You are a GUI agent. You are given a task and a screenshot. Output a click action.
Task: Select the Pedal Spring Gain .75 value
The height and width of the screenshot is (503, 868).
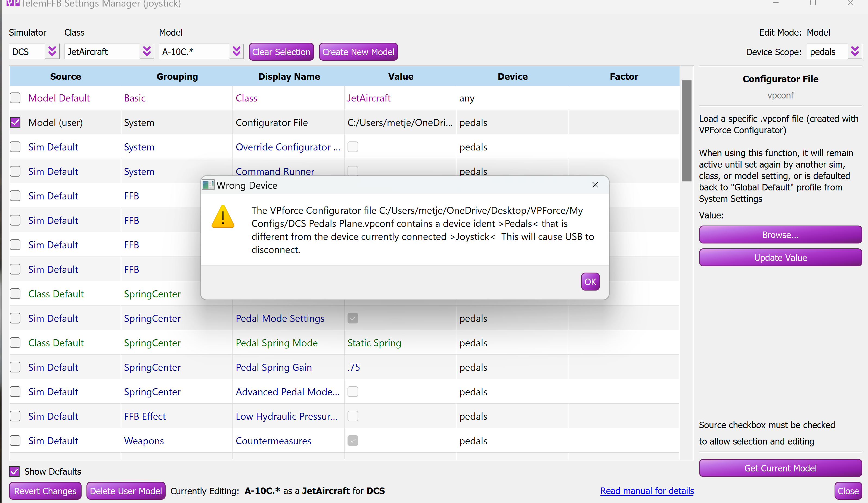[354, 367]
